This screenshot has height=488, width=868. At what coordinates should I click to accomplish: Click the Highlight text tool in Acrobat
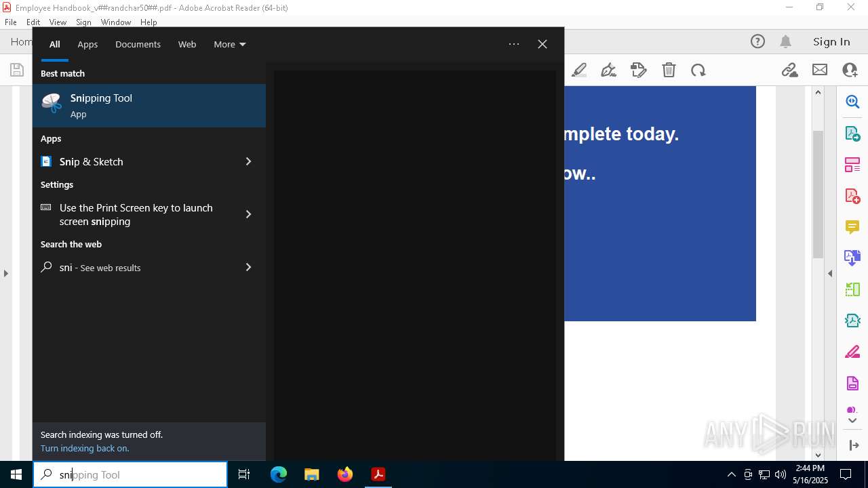click(x=579, y=70)
